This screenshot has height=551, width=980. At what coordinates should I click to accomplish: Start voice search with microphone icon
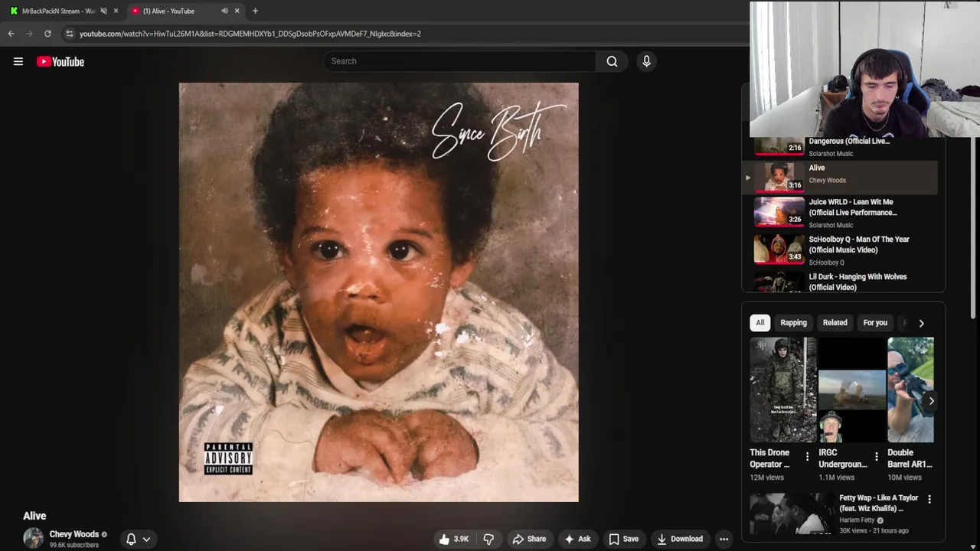click(x=646, y=61)
